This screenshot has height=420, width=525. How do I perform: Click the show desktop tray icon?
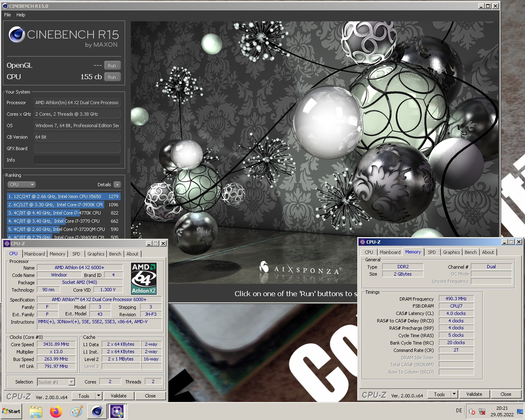point(520,411)
